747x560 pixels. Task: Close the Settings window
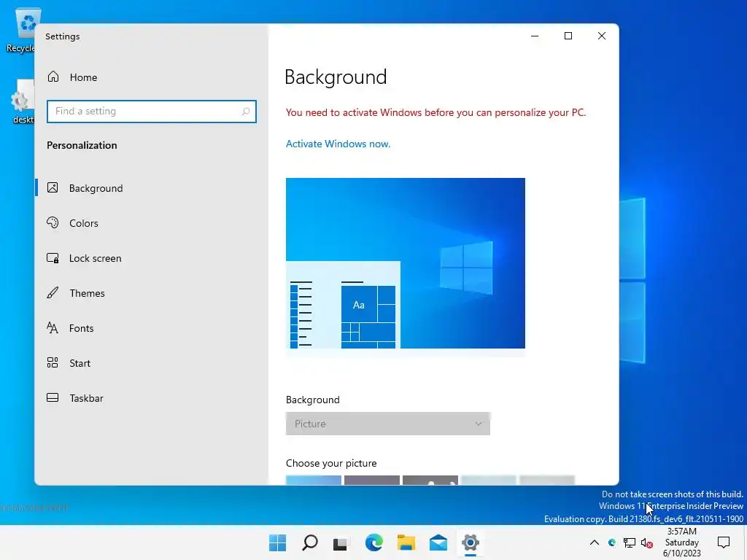(x=602, y=36)
